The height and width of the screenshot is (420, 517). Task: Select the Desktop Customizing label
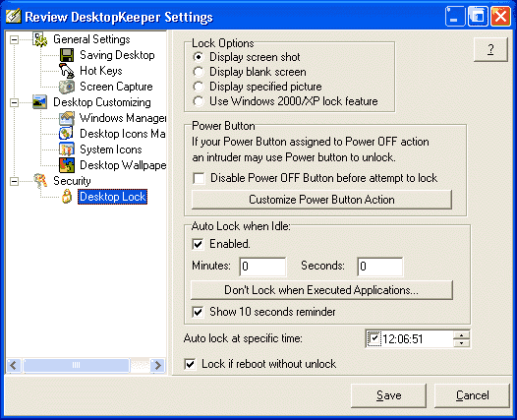[102, 102]
